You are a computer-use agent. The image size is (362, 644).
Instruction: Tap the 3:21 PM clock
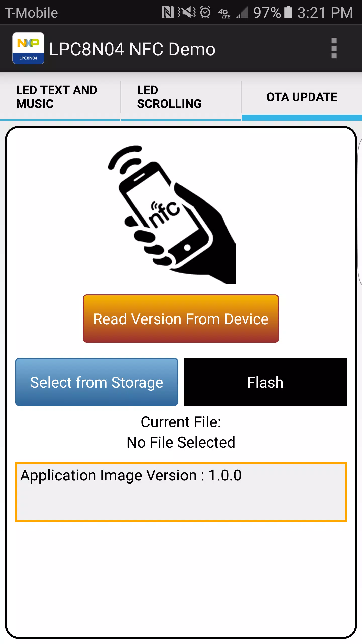(325, 13)
